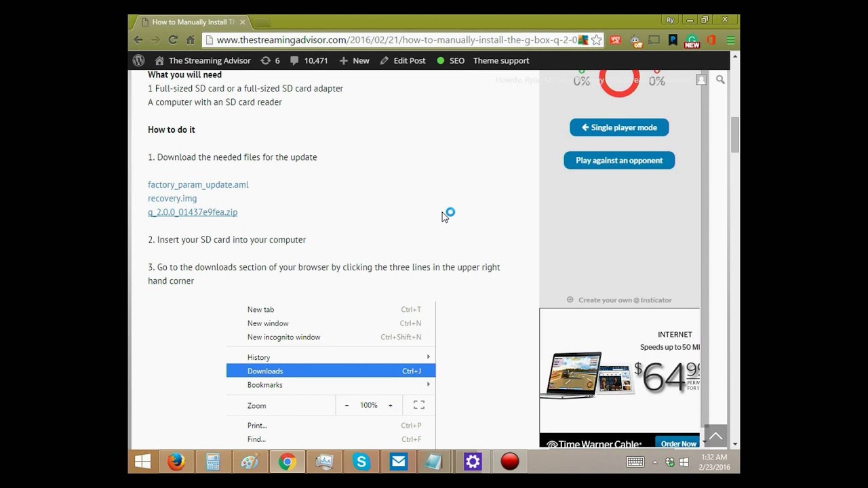
Task: Click New in the WordPress admin bar
Action: point(354,60)
